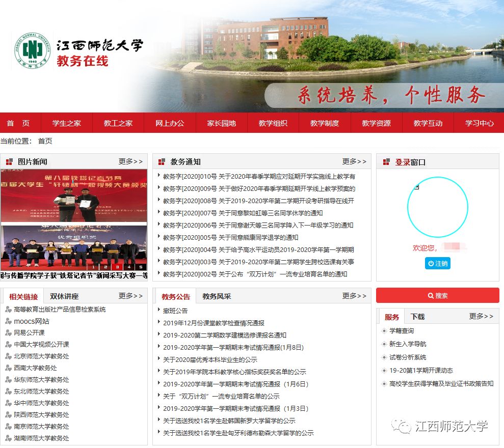Click the red 搜索 button
The height and width of the screenshot is (448, 504).
click(437, 295)
